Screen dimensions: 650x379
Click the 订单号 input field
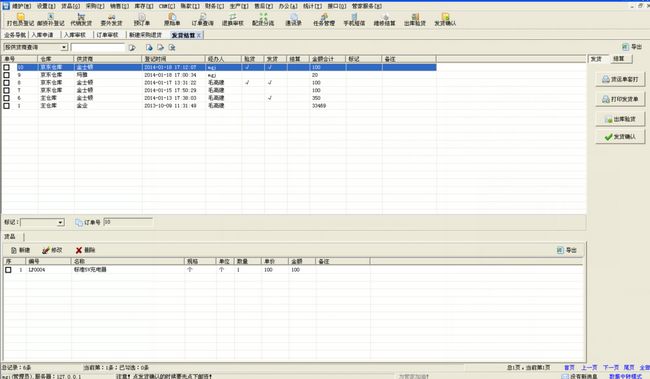(128, 222)
